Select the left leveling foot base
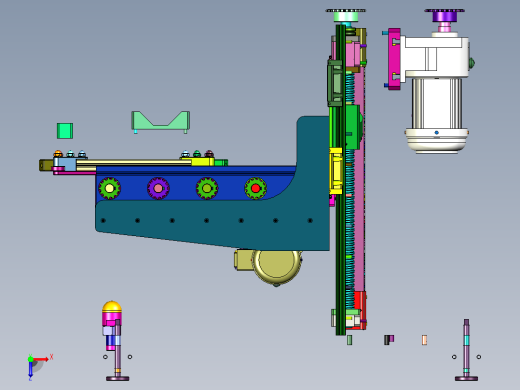This screenshot has height=390, width=520. click(118, 378)
